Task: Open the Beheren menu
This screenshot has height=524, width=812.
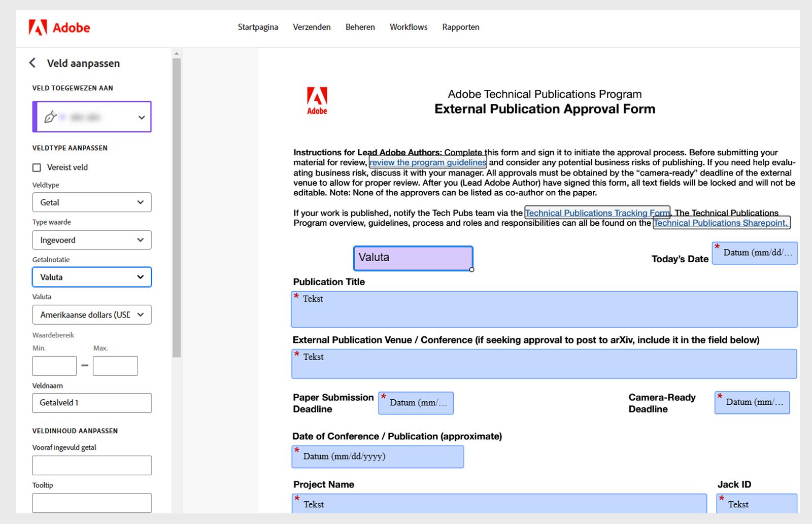Action: pyautogui.click(x=360, y=27)
